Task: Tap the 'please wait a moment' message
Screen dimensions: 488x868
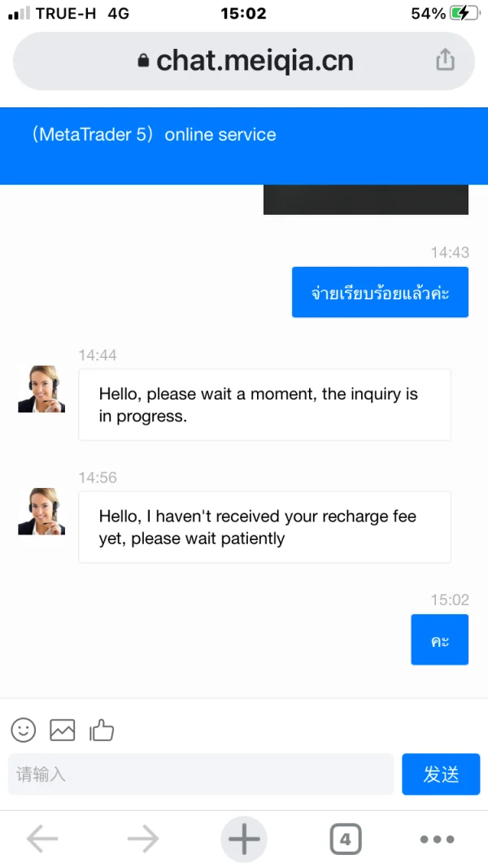Action: click(x=264, y=405)
